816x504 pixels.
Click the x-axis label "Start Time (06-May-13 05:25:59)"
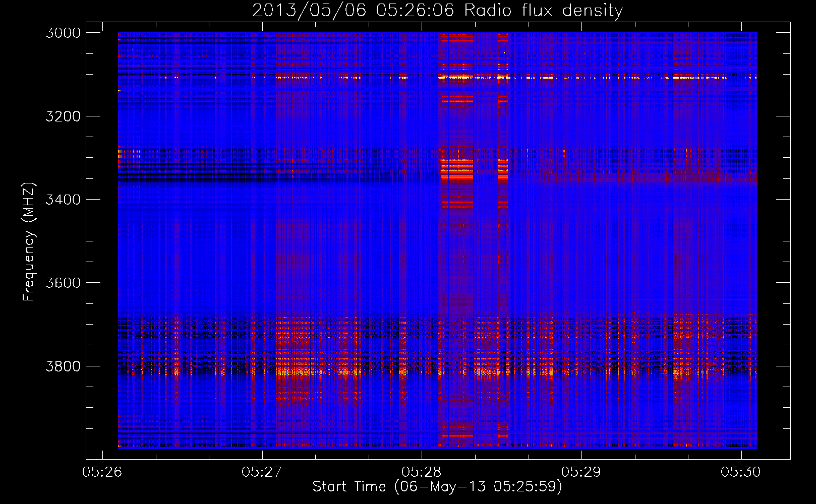[437, 487]
